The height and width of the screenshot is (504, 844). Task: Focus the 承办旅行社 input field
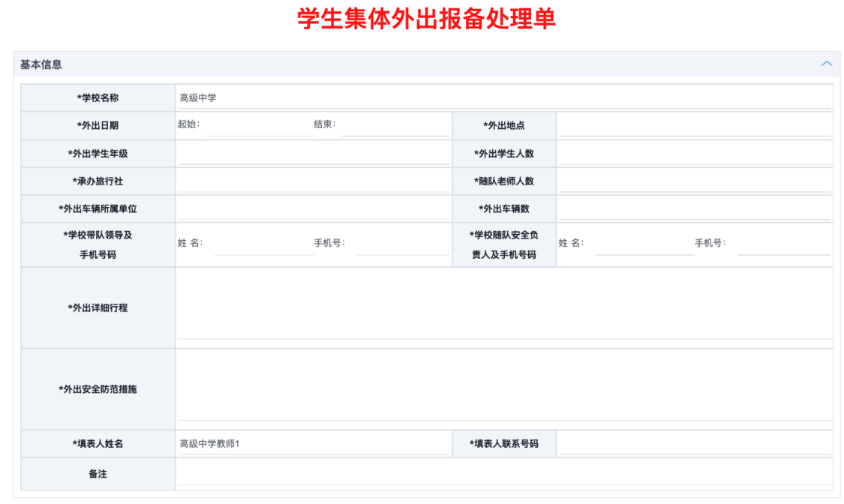click(x=314, y=181)
